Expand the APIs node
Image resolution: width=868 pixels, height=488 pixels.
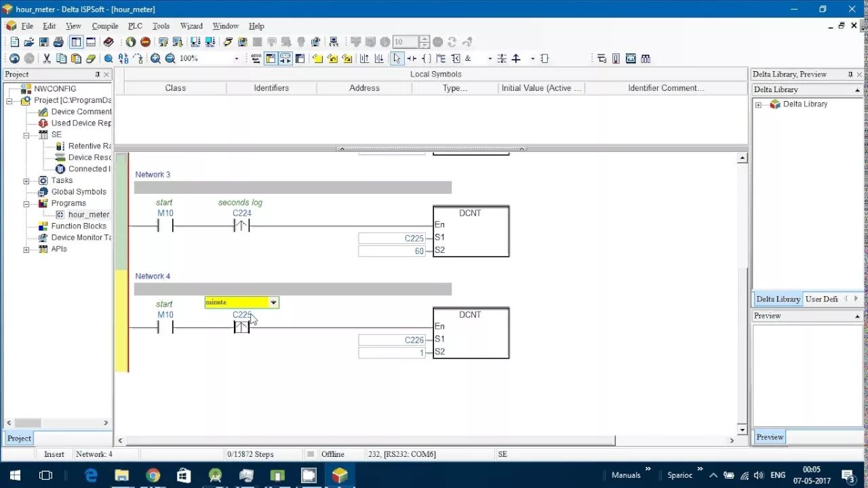(x=26, y=249)
